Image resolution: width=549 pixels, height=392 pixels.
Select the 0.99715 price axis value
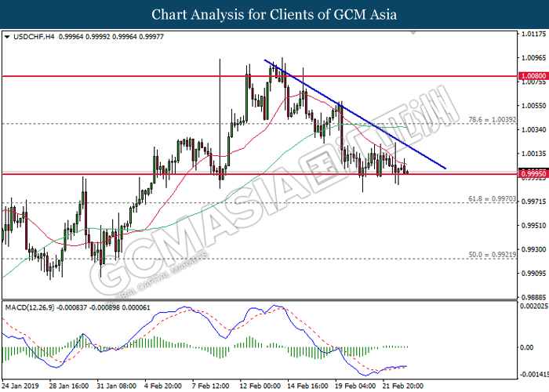(534, 201)
